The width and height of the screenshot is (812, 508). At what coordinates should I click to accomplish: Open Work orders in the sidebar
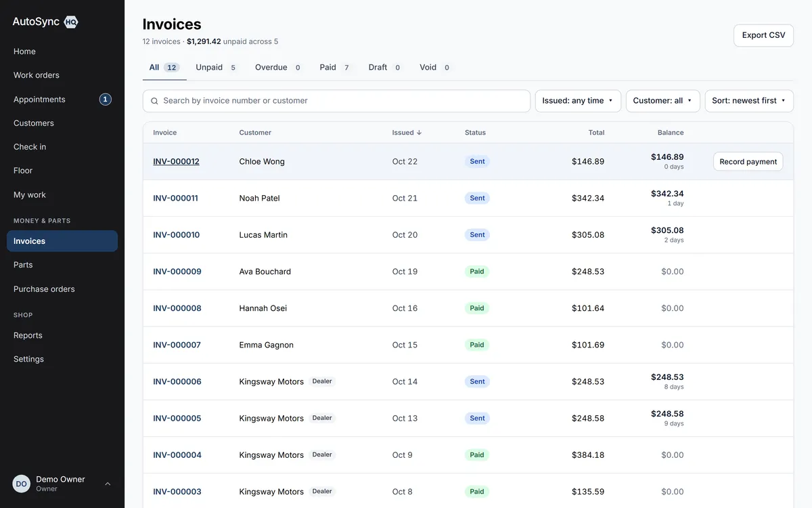(x=62, y=75)
